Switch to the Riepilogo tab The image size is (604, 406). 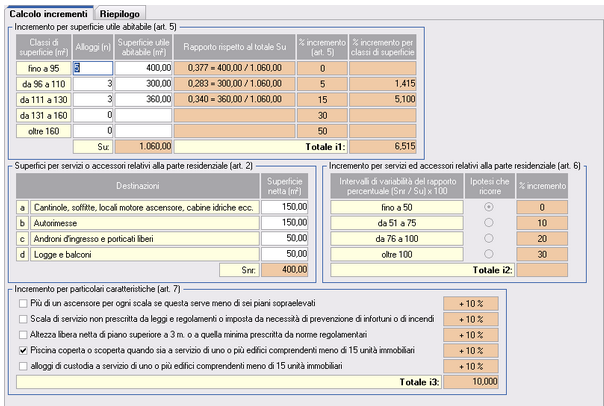click(x=120, y=14)
